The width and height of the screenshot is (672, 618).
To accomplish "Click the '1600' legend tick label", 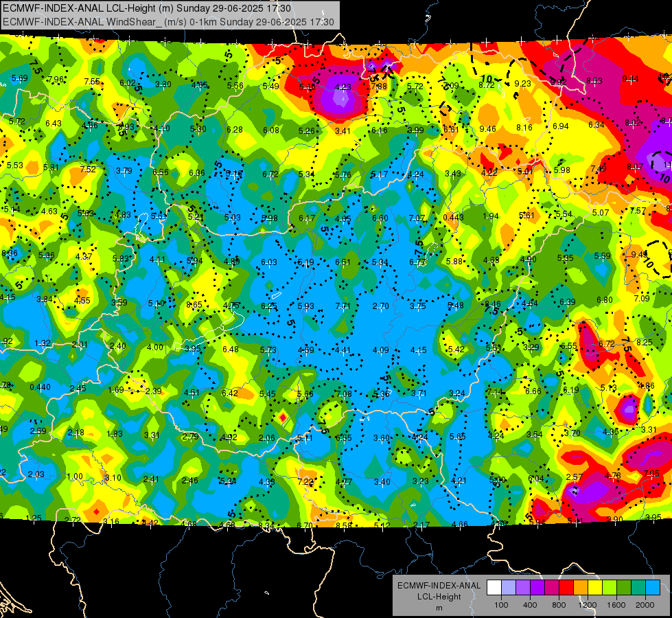I will click(616, 605).
